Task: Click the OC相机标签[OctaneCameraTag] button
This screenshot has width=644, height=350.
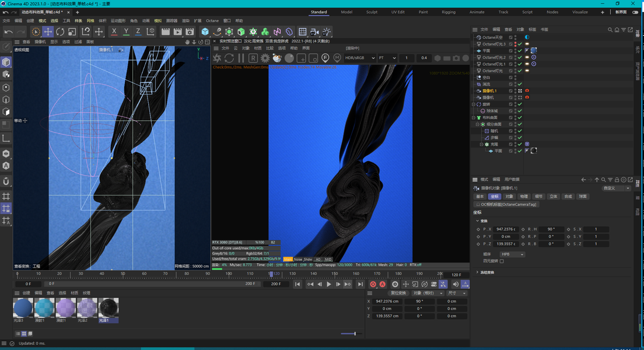Action: point(506,204)
